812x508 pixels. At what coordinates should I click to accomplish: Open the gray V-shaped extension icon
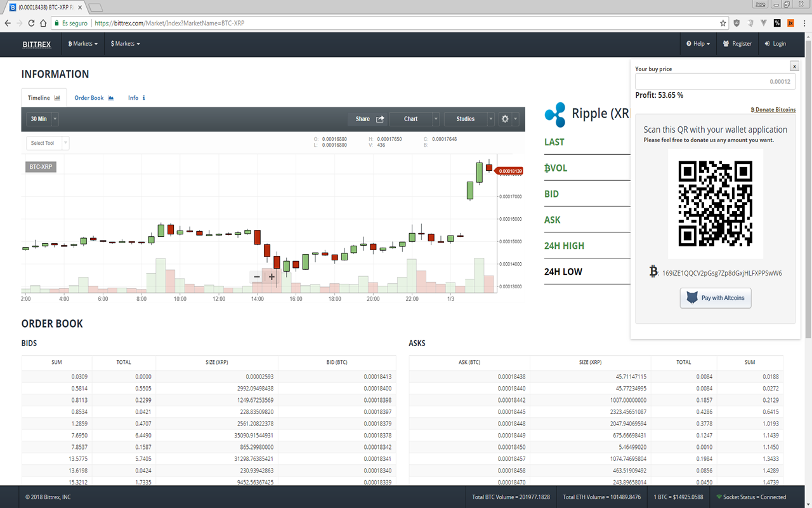(x=764, y=23)
